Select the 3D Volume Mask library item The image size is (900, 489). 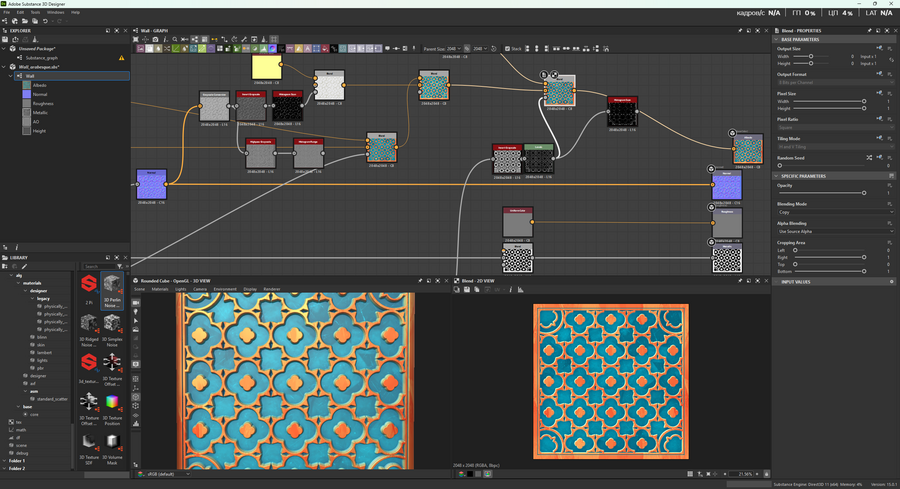pyautogui.click(x=113, y=442)
